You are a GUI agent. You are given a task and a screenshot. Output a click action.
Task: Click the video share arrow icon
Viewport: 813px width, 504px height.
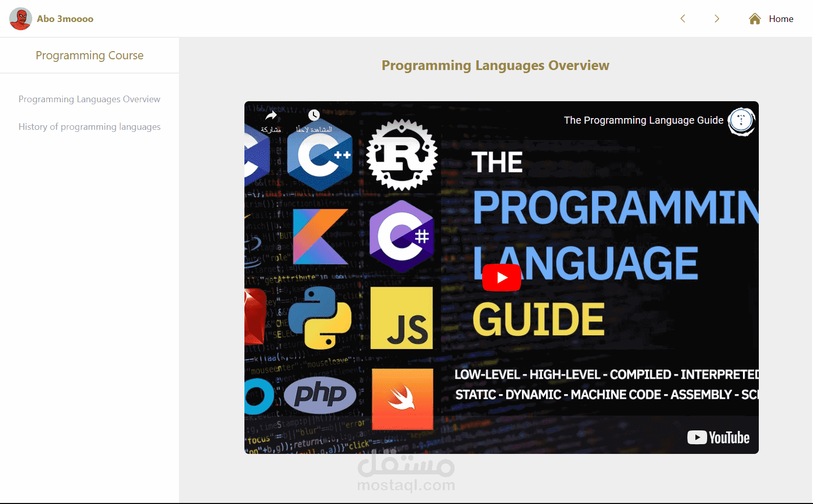[271, 116]
